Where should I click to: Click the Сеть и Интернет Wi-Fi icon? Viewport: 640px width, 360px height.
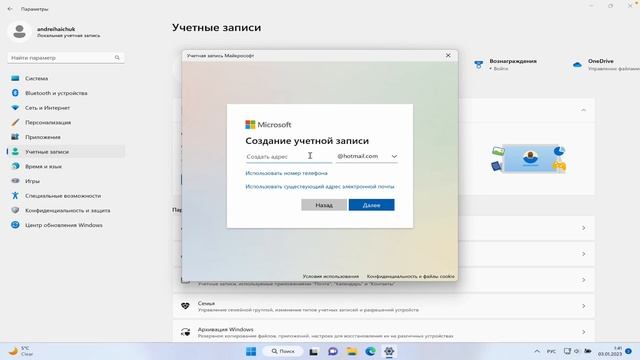[x=15, y=108]
